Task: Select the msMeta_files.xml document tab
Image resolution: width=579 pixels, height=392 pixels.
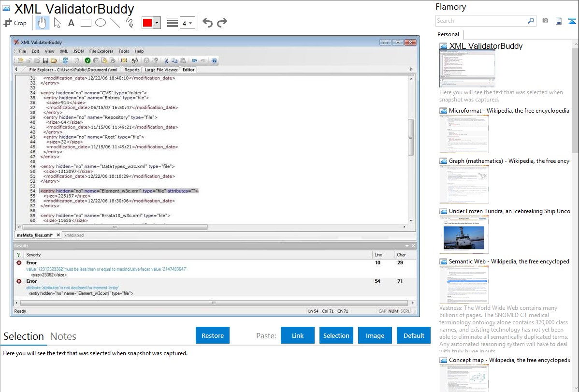Action: tap(35, 235)
